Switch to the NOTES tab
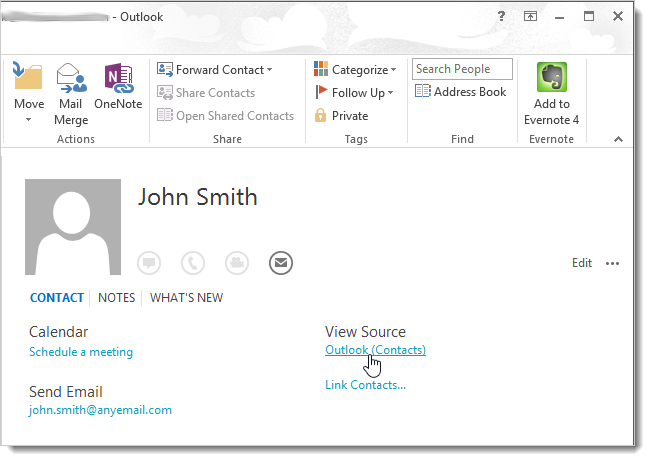 [116, 298]
